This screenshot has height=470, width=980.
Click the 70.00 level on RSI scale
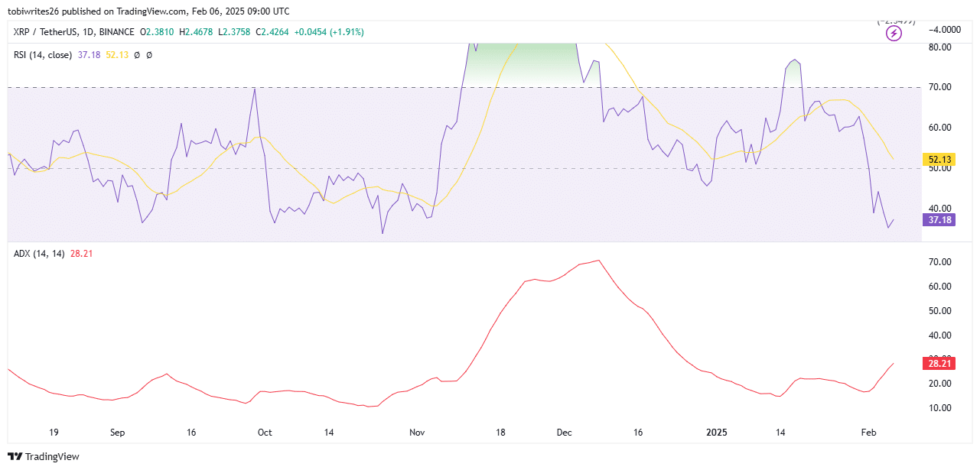938,87
